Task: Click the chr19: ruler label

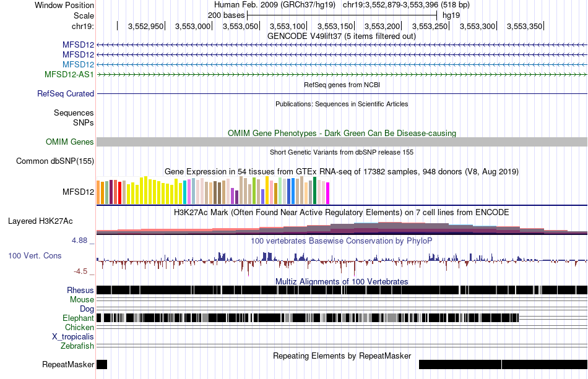Action: pos(83,26)
